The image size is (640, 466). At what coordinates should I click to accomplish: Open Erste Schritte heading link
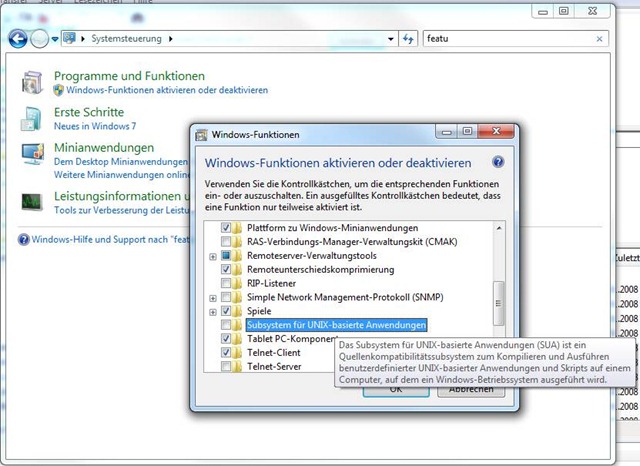coord(89,112)
